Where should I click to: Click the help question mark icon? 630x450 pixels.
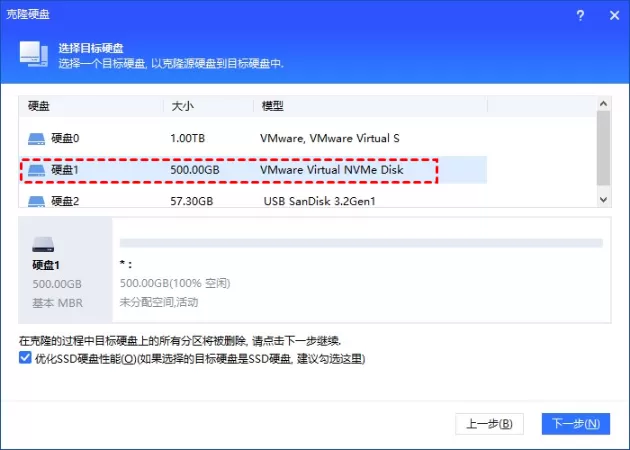coord(580,16)
